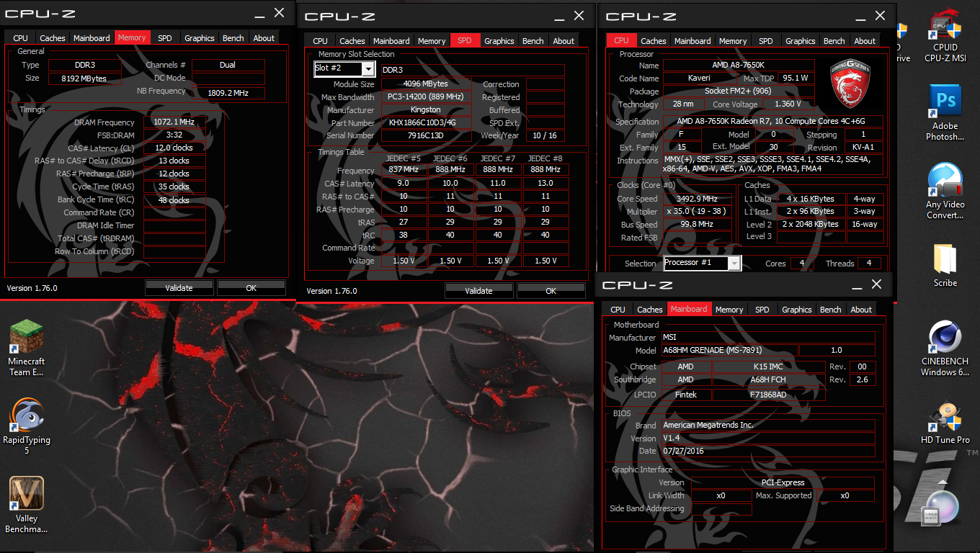980x553 pixels.
Task: Go to Graphics tab in Memory window
Action: [200, 38]
